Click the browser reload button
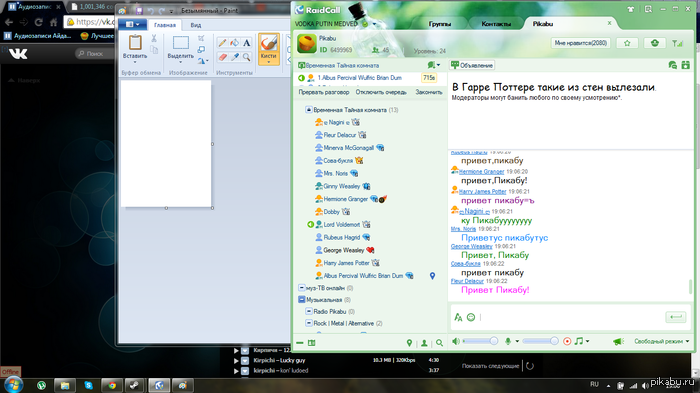700x393 pixels. point(39,22)
